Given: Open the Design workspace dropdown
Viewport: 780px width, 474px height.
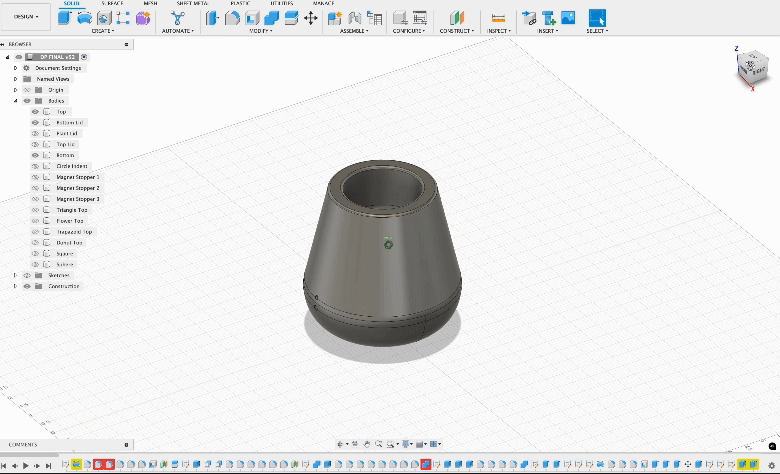Looking at the screenshot, I should [x=26, y=17].
